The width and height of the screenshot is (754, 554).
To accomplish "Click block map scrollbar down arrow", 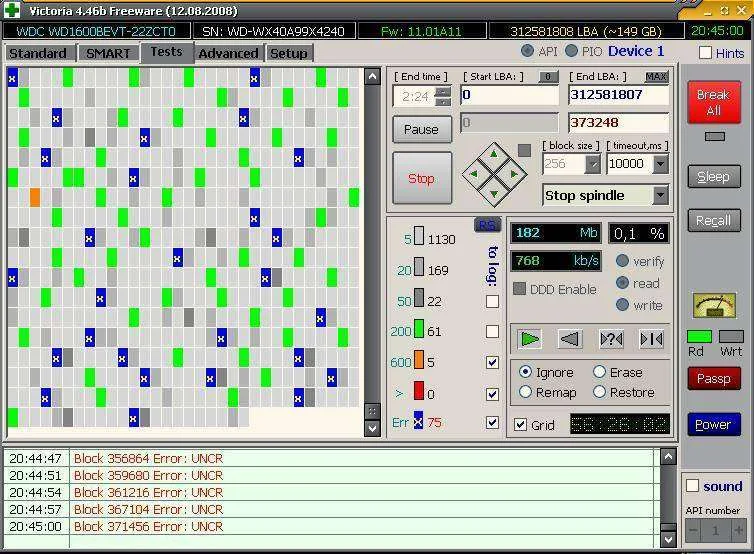I will pyautogui.click(x=372, y=428).
